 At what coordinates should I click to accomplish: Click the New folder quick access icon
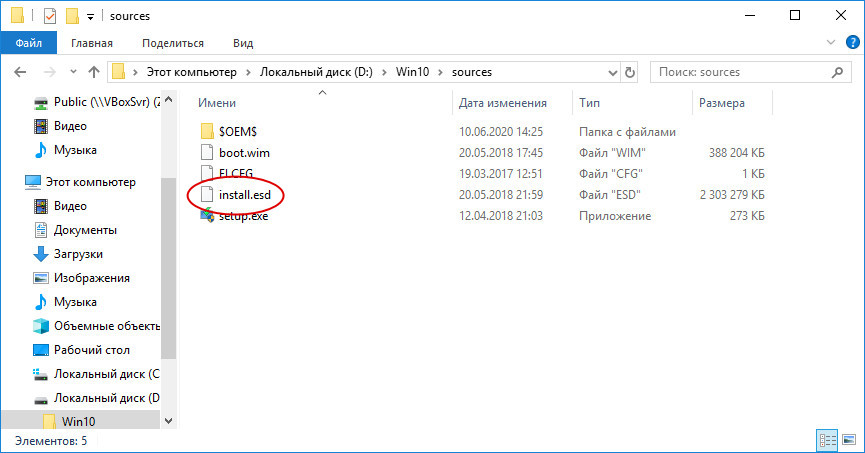(72, 16)
